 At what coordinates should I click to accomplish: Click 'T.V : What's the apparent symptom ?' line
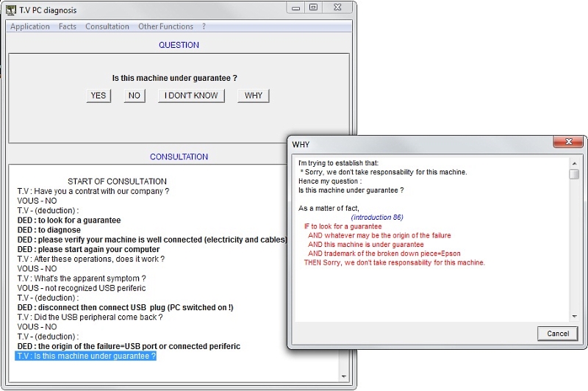click(x=82, y=279)
